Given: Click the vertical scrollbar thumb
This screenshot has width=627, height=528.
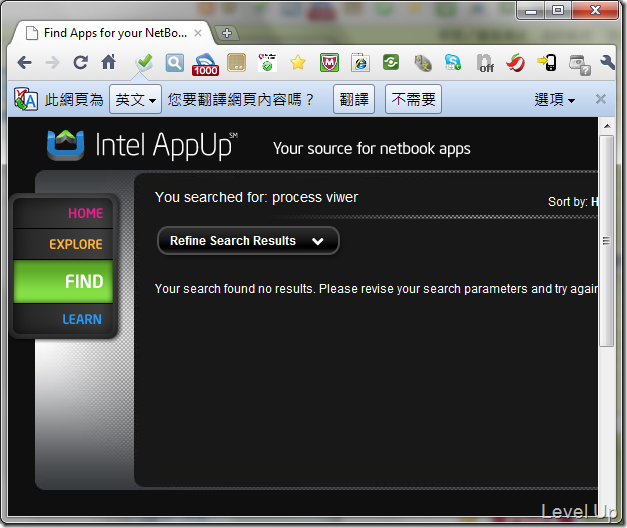Looking at the screenshot, I should pyautogui.click(x=607, y=241).
